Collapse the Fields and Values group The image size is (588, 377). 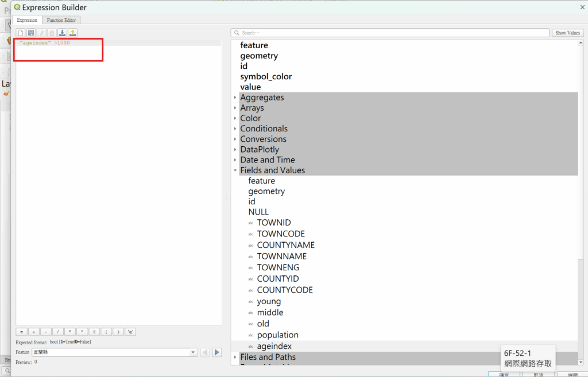point(235,170)
